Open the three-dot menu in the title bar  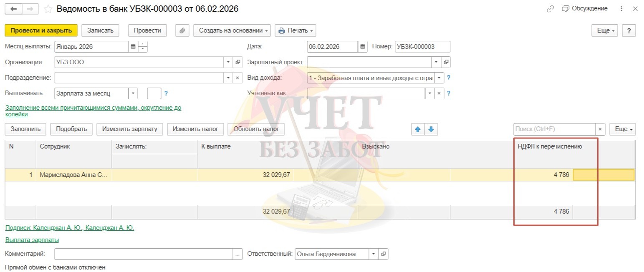(622, 9)
